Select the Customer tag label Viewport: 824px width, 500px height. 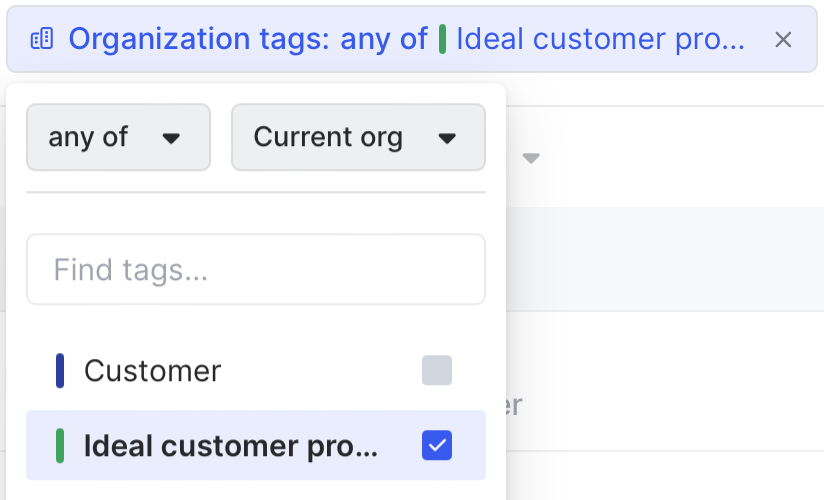[x=152, y=371]
